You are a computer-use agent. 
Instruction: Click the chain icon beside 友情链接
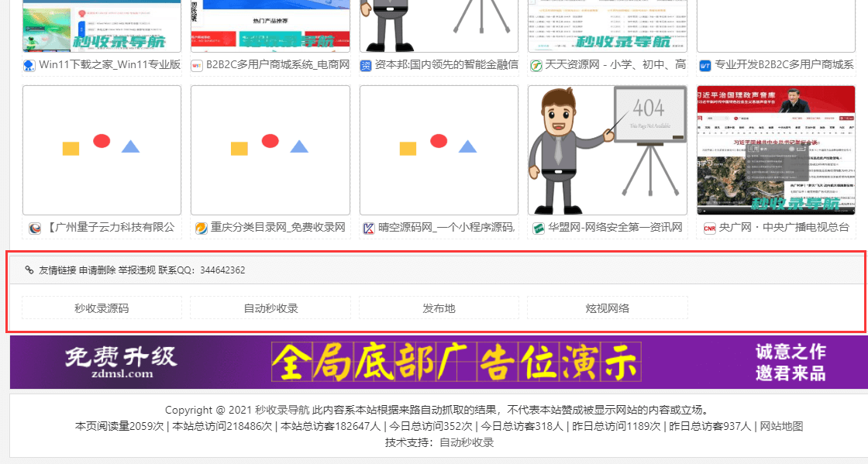tap(29, 270)
